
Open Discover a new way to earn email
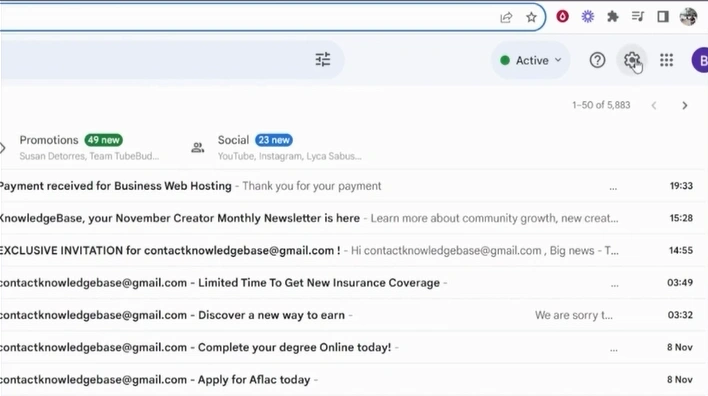[354, 315]
